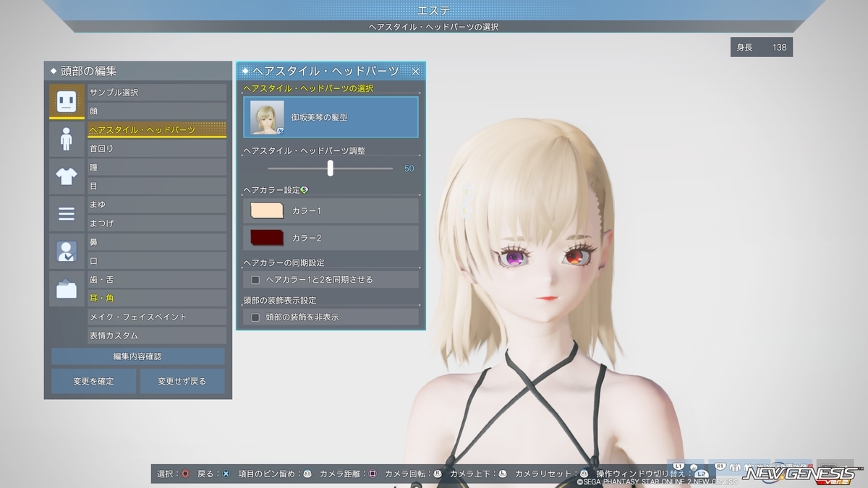Select 歯・舌 menu item

pyautogui.click(x=157, y=279)
